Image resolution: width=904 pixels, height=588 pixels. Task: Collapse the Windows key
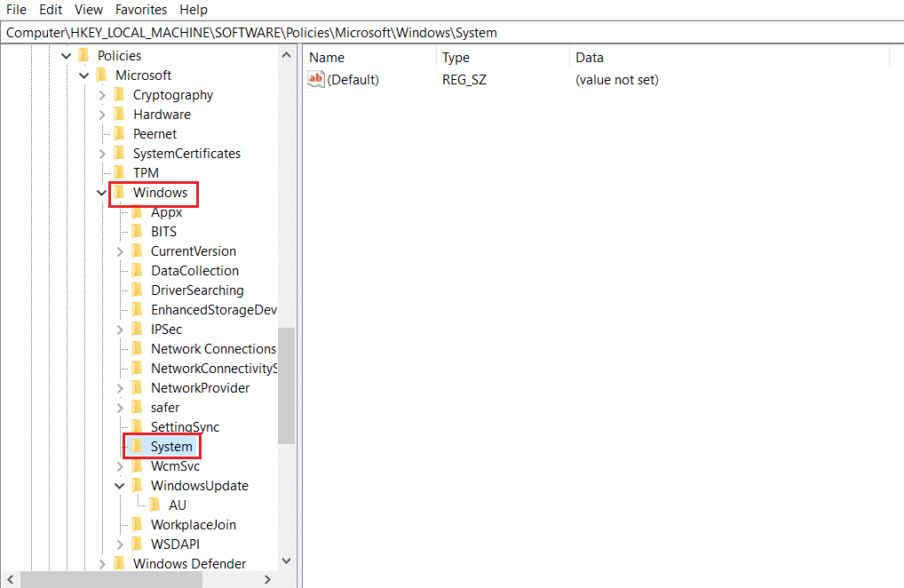click(102, 193)
